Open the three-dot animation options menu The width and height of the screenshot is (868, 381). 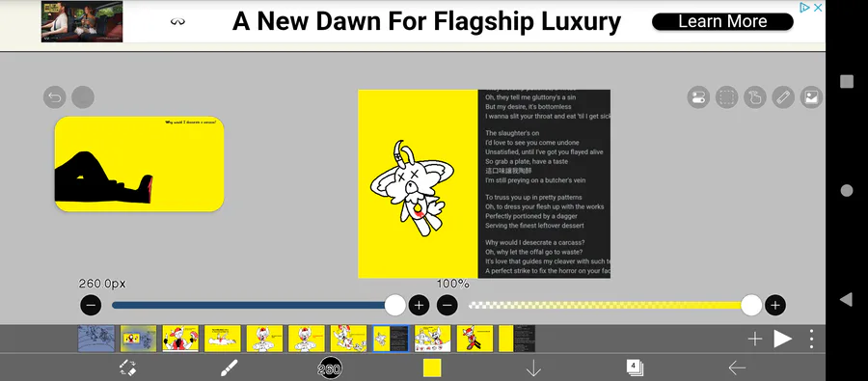click(811, 339)
